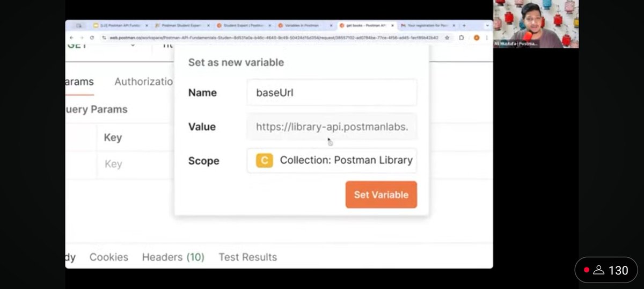Switch to Postman Student Expert browser tab
This screenshot has height=289, width=644.
[181, 25]
